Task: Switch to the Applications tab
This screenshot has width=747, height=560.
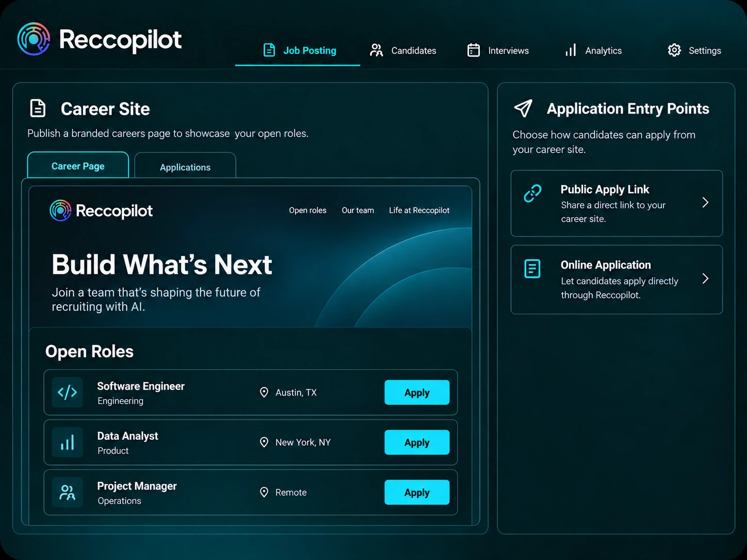Action: (185, 166)
